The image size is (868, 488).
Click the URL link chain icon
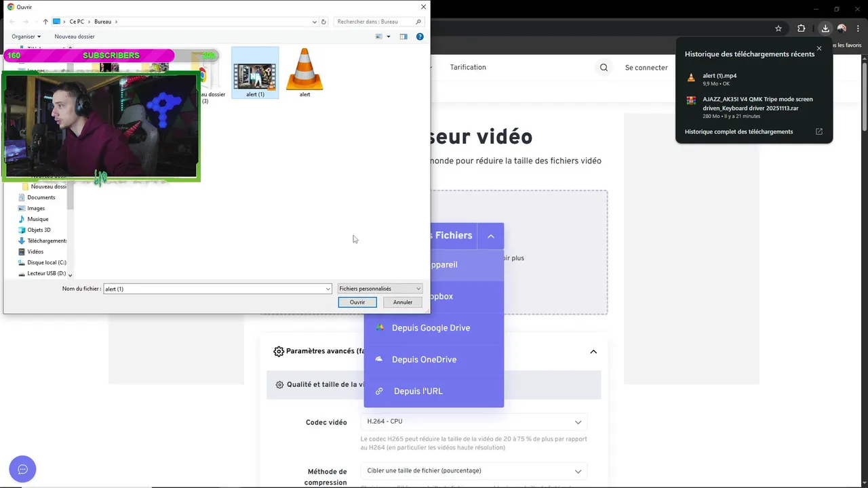[380, 391]
